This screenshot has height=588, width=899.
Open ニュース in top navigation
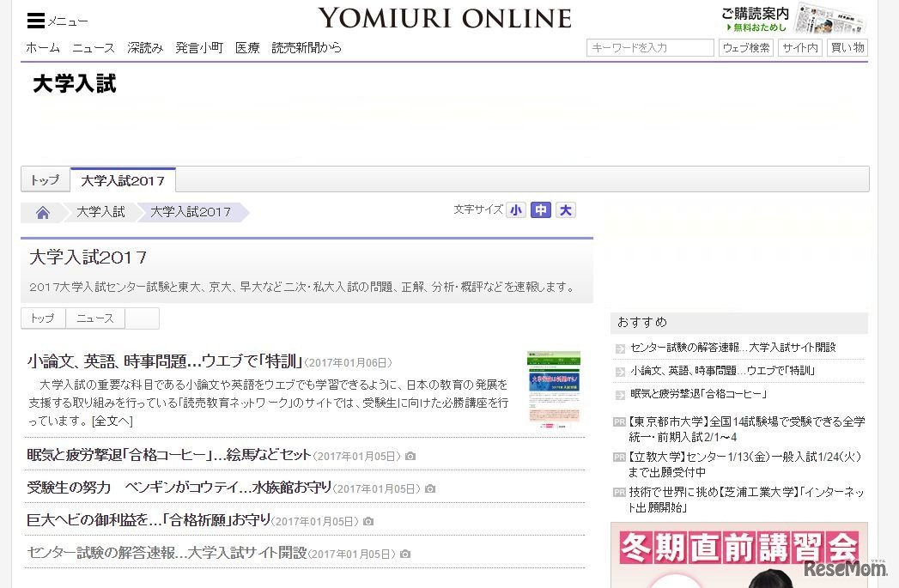pyautogui.click(x=94, y=47)
